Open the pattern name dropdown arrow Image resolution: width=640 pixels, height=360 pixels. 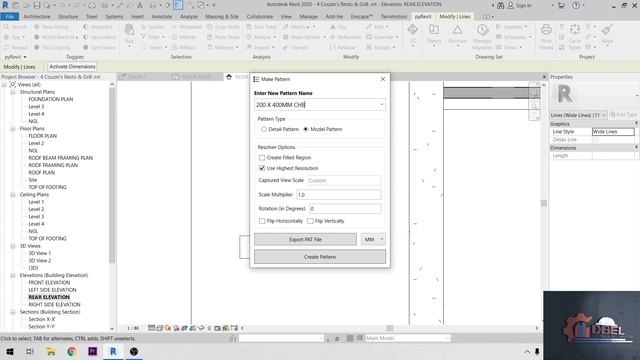[382, 104]
